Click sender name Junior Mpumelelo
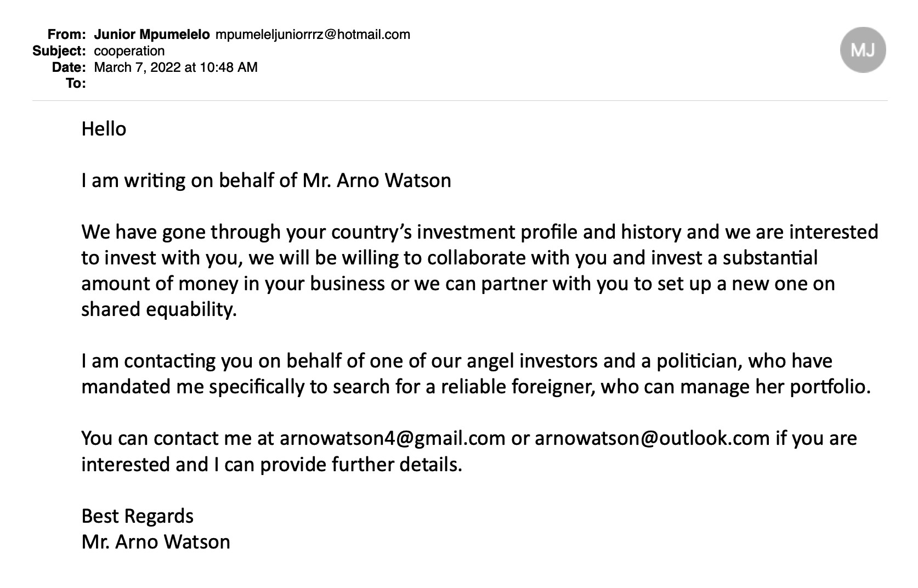 coord(152,35)
